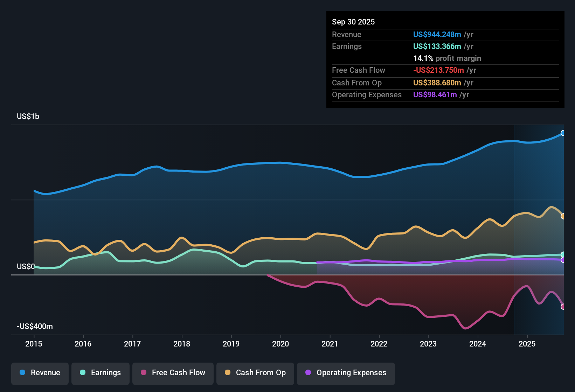The height and width of the screenshot is (392, 575).
Task: Select the pink Free Cash Flow dot
Action: click(143, 373)
